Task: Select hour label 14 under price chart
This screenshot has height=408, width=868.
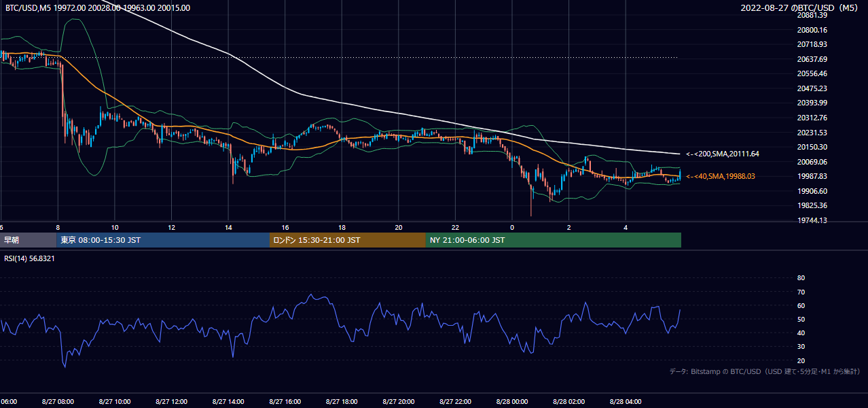Action: coord(228,227)
